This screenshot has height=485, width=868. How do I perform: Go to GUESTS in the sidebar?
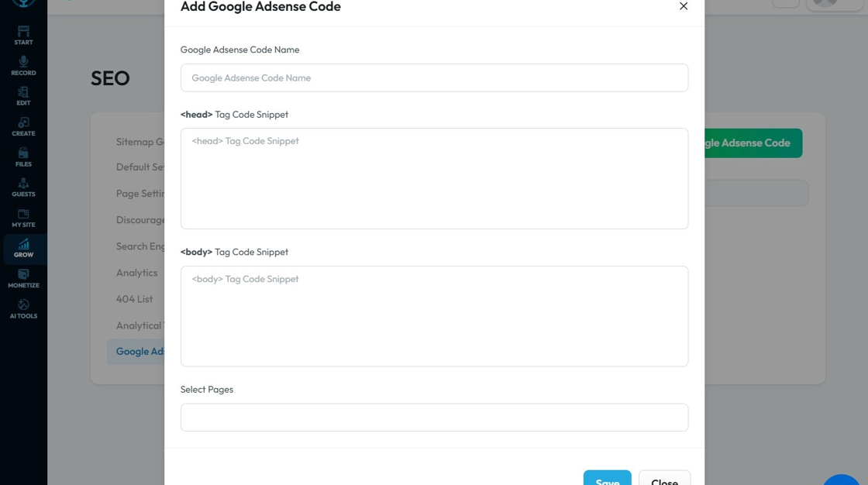tap(23, 187)
